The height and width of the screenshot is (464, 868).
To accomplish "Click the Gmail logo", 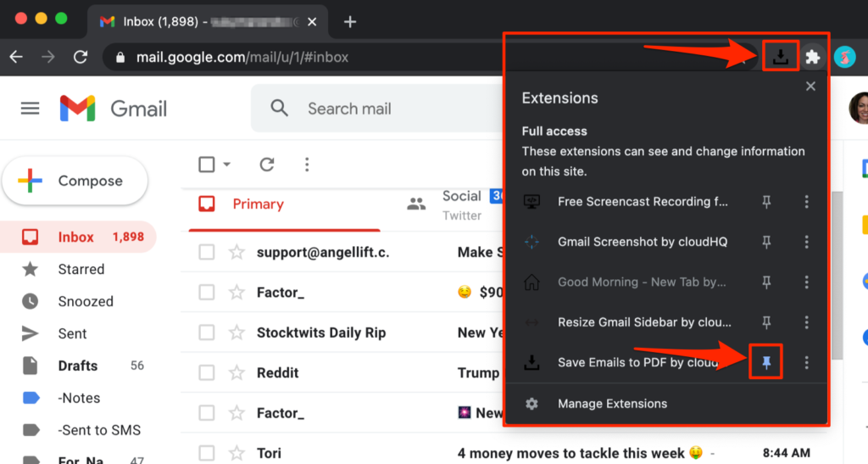I will coord(114,109).
